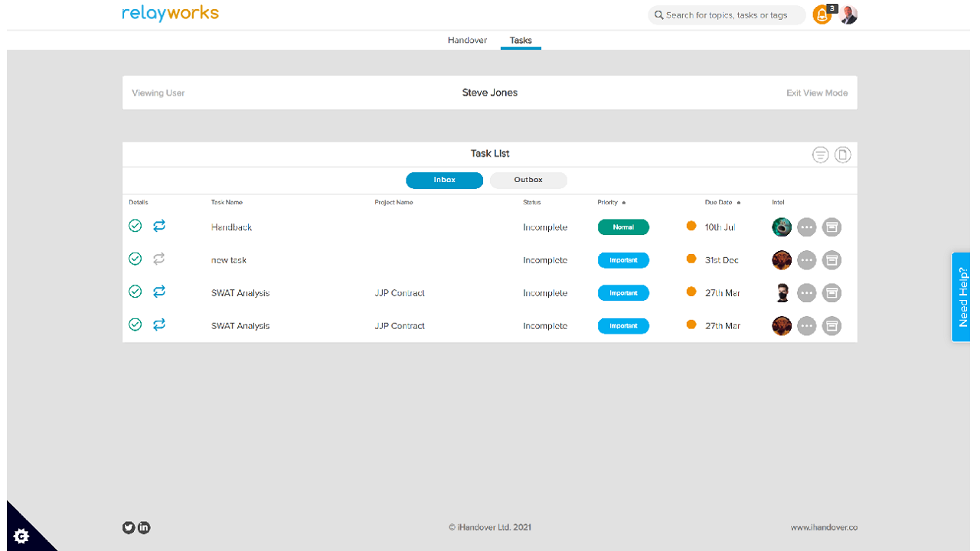Screen dimensions: 980x551
Task: Click the masked man avatar in Intel column
Action: pos(782,293)
